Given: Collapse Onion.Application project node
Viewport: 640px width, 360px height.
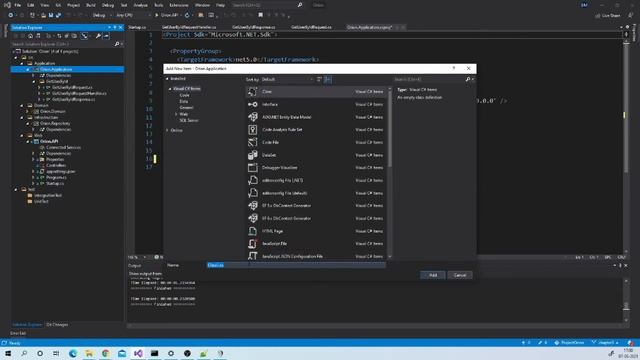Looking at the screenshot, I should pos(28,70).
